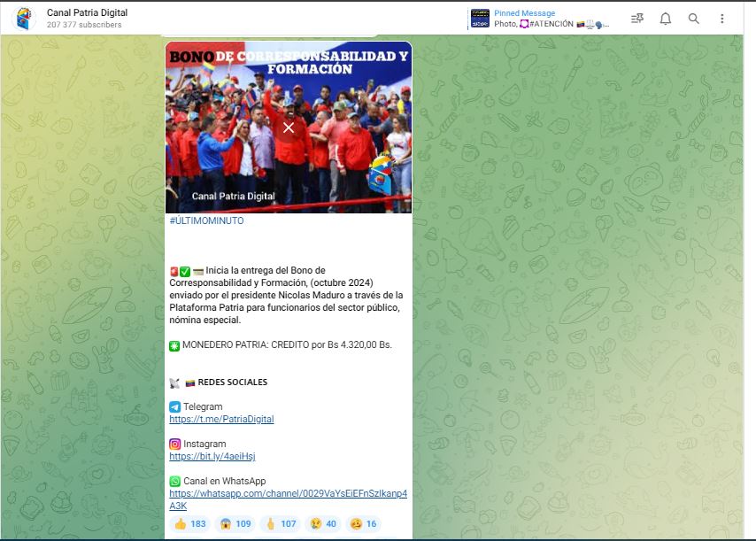This screenshot has height=541, width=756.
Task: React with the emoji showing 16
Action: [363, 523]
